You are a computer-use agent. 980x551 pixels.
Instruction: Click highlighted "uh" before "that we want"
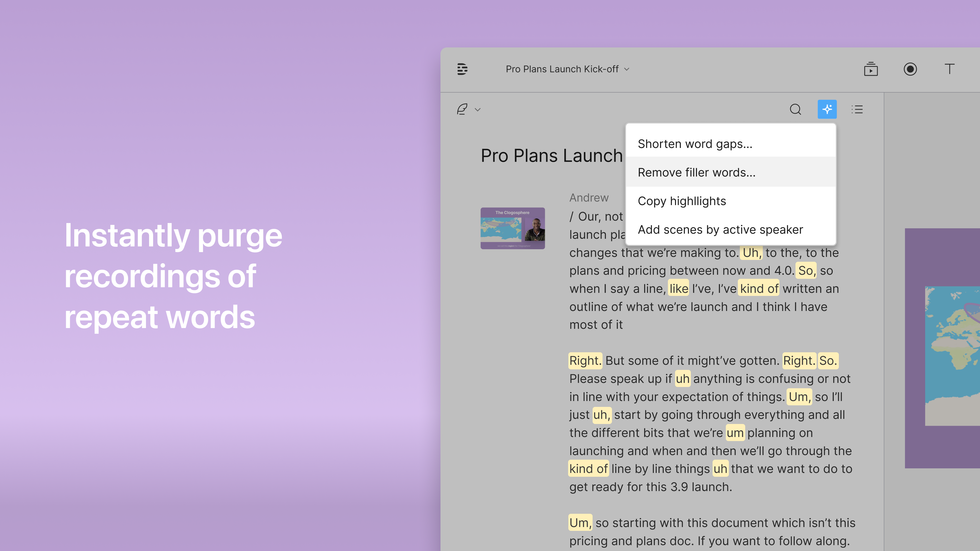[x=720, y=469]
